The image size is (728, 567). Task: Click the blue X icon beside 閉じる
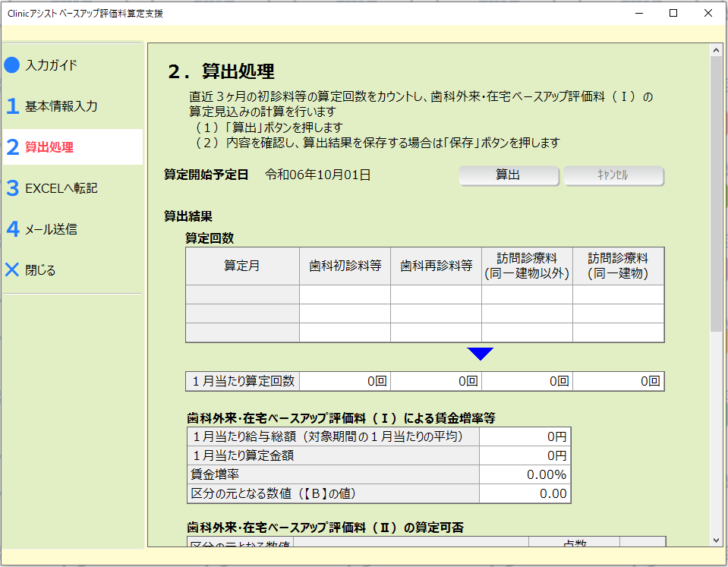click(x=12, y=270)
